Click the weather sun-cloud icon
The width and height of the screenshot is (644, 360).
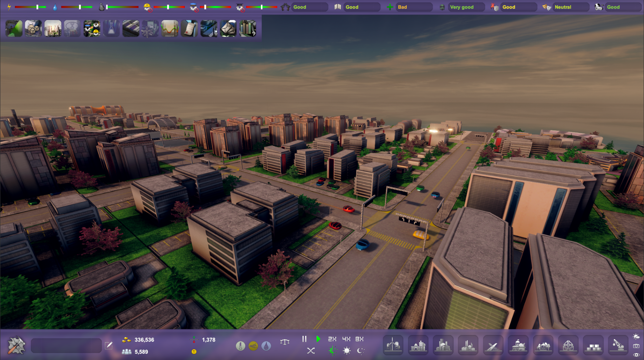click(636, 336)
